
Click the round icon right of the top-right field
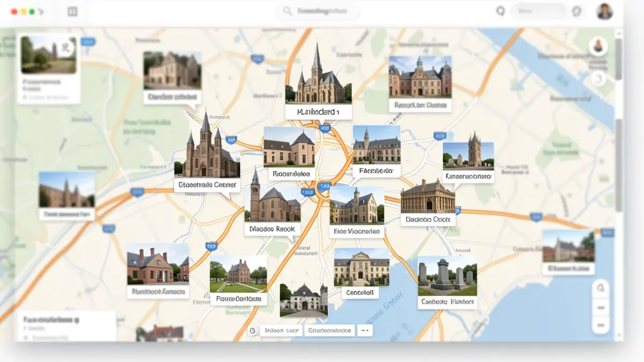[577, 11]
